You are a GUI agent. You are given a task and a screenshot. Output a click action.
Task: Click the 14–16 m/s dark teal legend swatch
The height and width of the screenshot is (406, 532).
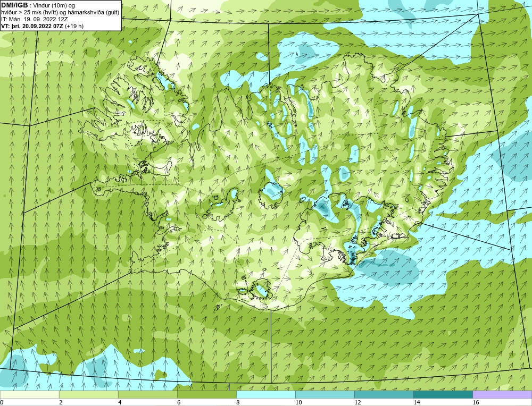[x=443, y=394]
